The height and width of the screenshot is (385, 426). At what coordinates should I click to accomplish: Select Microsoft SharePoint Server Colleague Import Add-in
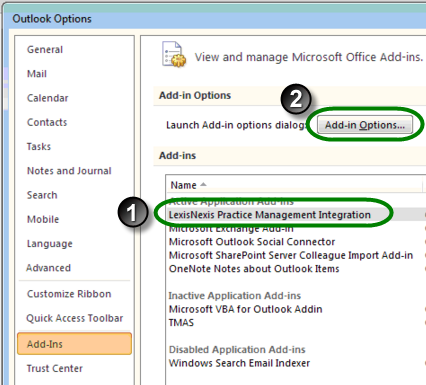click(291, 255)
